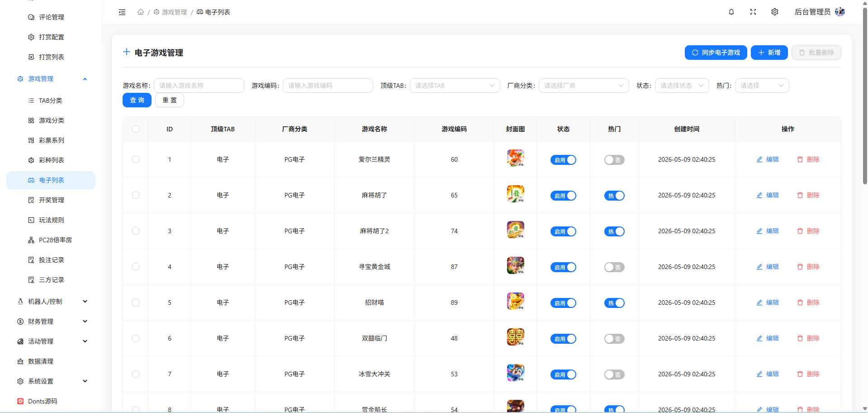Open 彩种列表 in sidebar
868x413 pixels.
point(51,160)
